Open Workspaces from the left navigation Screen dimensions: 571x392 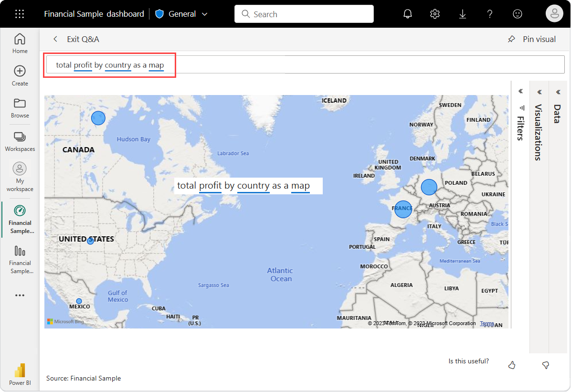(20, 140)
